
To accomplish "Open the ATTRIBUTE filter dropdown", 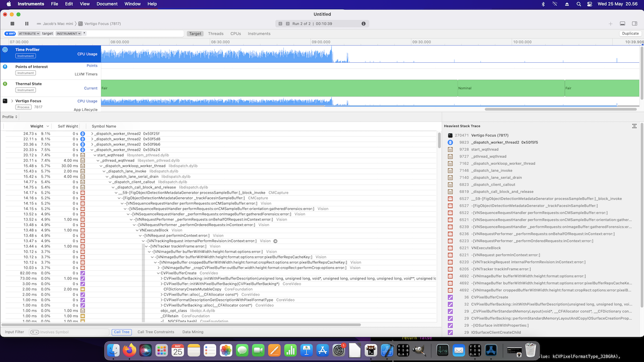I will [29, 33].
